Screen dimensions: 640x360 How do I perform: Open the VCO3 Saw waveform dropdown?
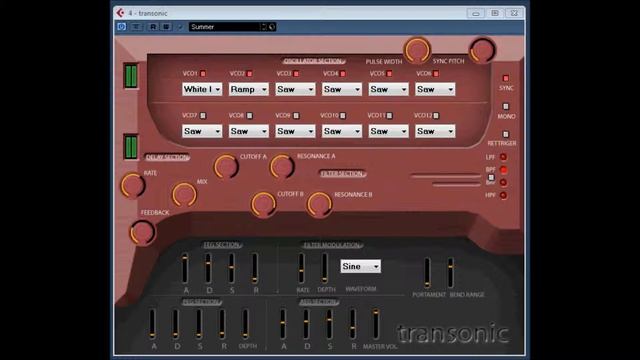[295, 89]
